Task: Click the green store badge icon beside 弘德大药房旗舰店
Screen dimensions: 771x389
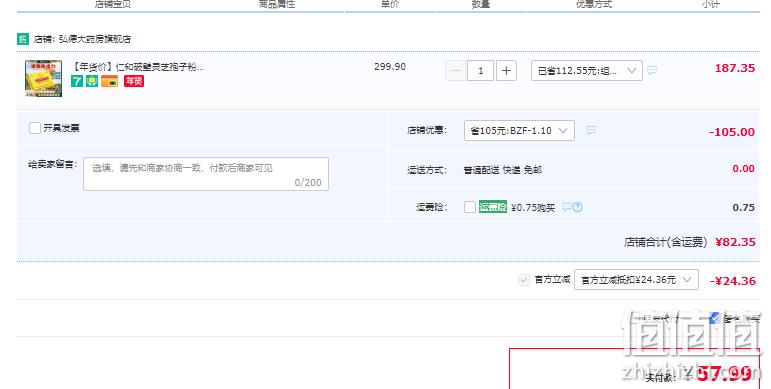Action: 23,39
